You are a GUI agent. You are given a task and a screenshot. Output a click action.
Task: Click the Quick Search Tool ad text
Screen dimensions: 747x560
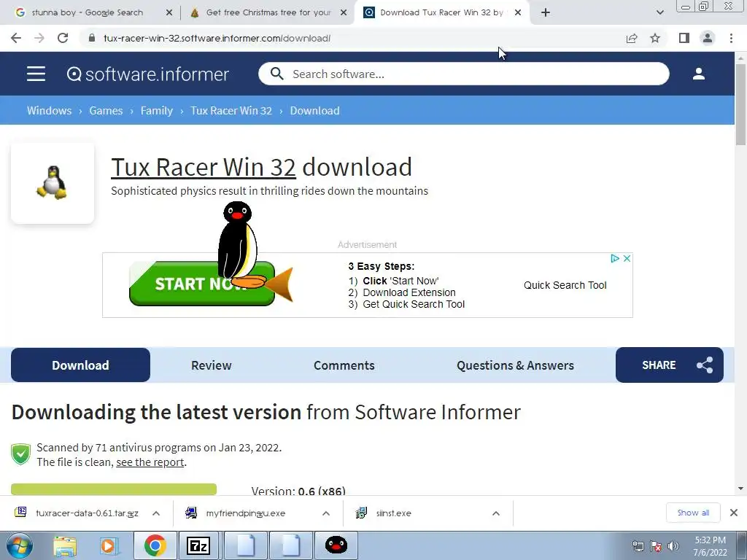[565, 285]
